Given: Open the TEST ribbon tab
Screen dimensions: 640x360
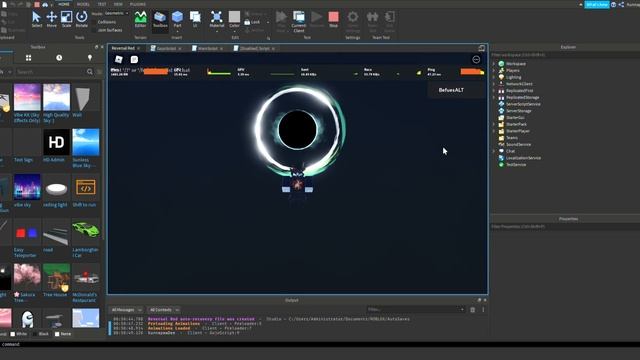Looking at the screenshot, I should click(102, 4).
